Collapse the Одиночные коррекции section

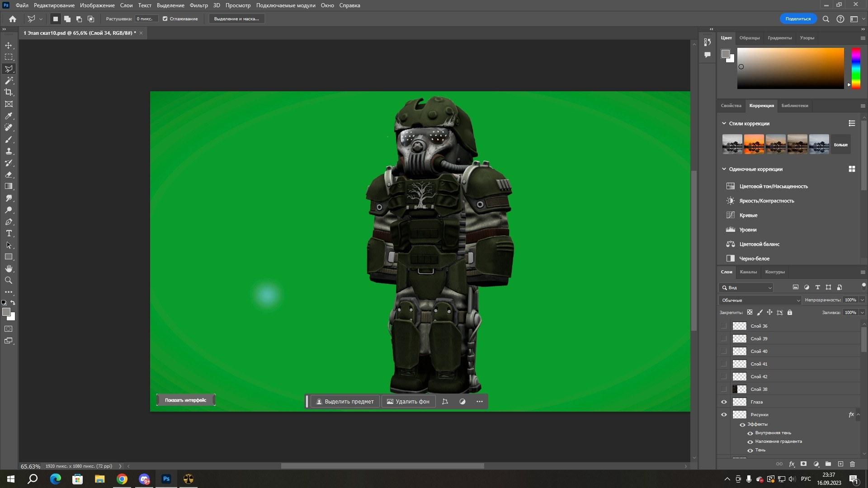point(724,169)
